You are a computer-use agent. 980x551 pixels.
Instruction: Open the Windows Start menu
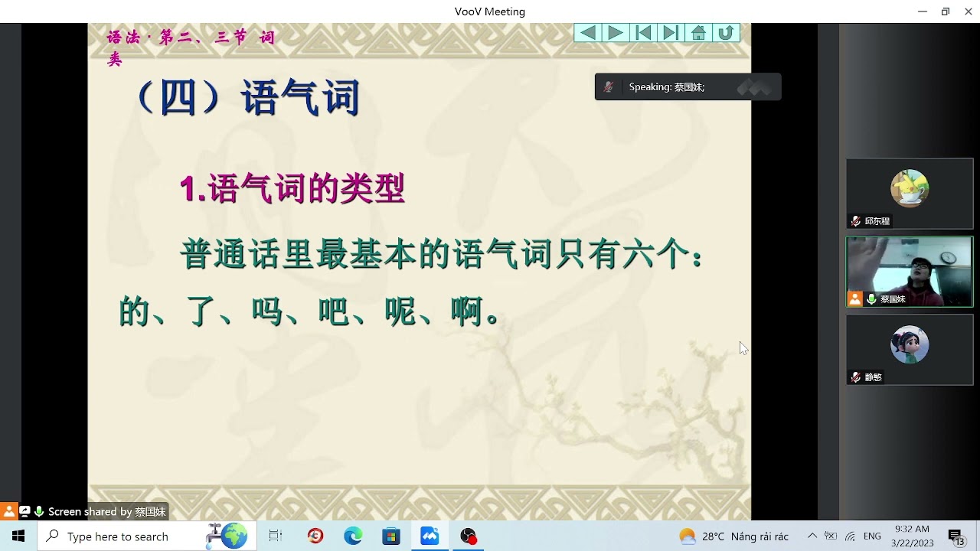[x=18, y=536]
